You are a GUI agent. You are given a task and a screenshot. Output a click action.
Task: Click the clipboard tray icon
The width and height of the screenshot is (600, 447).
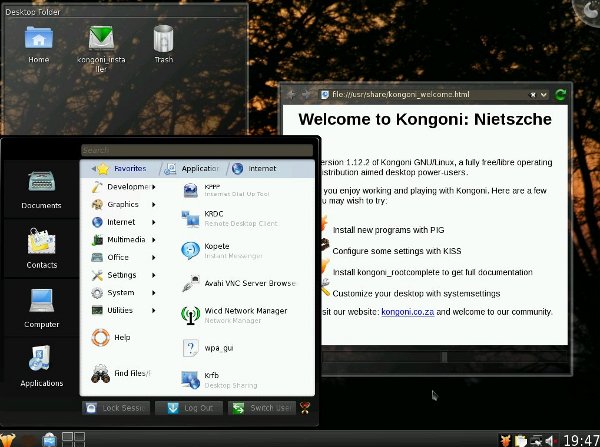520,440
